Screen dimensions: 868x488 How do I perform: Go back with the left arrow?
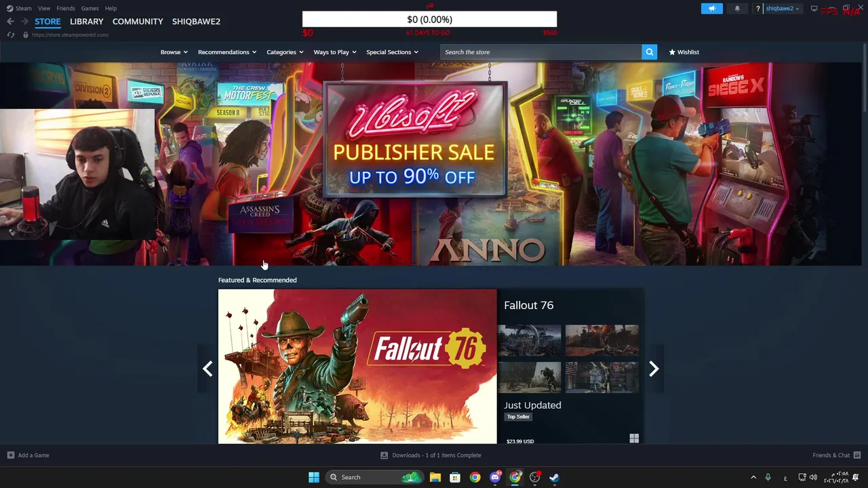(x=10, y=22)
